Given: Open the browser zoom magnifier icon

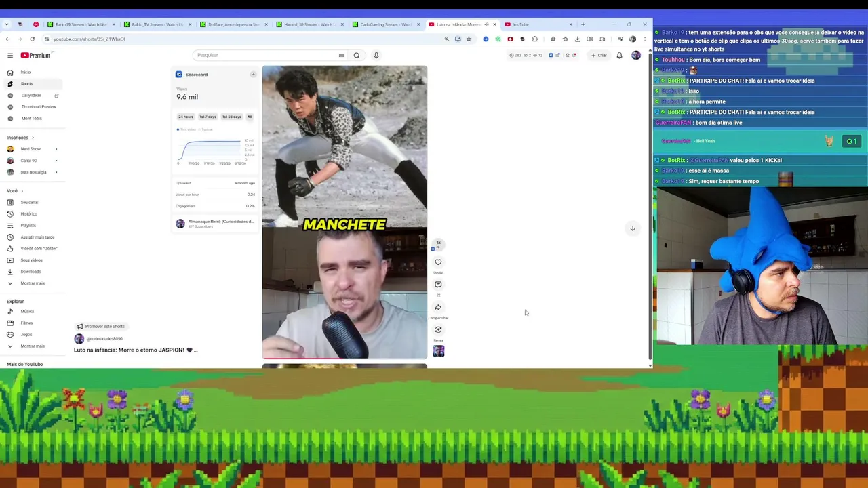Looking at the screenshot, I should click(447, 39).
